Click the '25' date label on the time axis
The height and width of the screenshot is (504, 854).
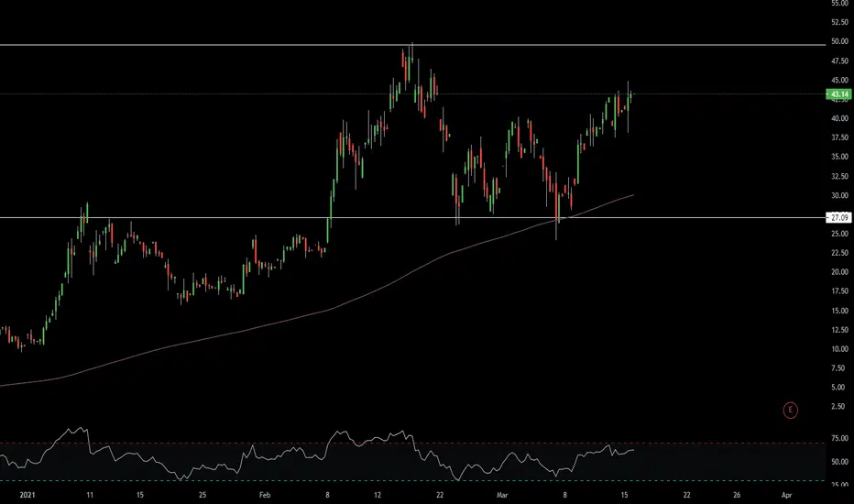(x=203, y=495)
